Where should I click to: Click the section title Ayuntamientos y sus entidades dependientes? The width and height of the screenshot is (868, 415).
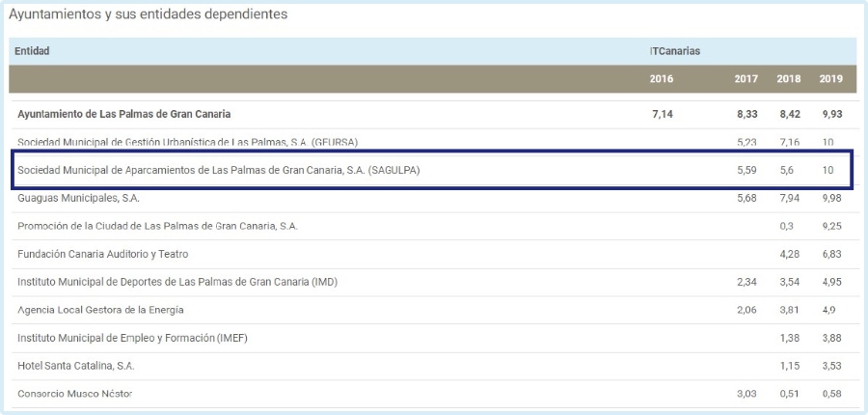(x=148, y=14)
